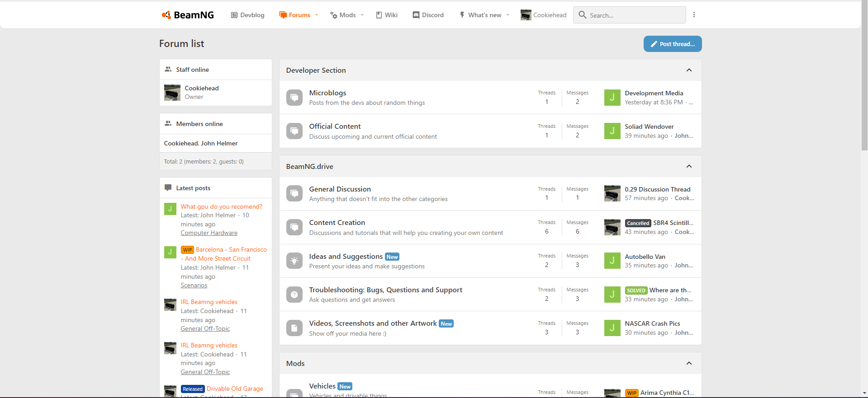868x398 pixels.
Task: Open the Ideas and Suggestions forum
Action: click(346, 256)
